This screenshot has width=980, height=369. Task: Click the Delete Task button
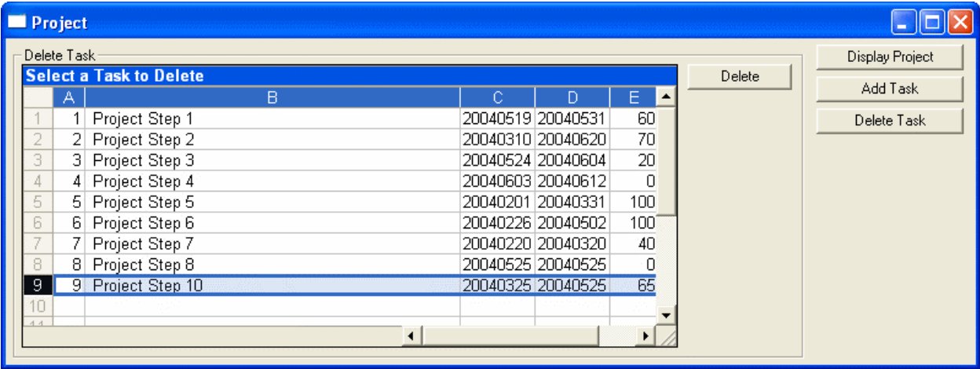pos(890,121)
